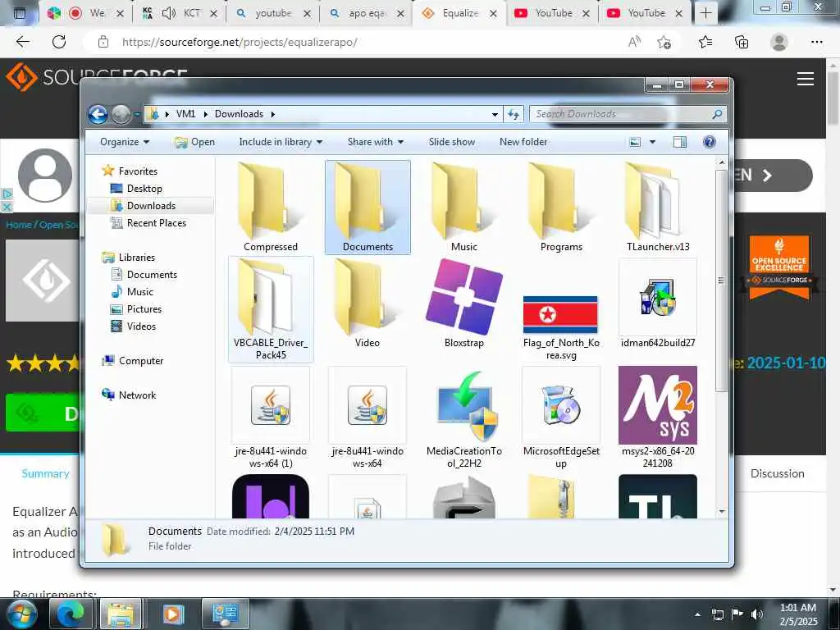
Task: Create a New folder
Action: click(x=523, y=142)
